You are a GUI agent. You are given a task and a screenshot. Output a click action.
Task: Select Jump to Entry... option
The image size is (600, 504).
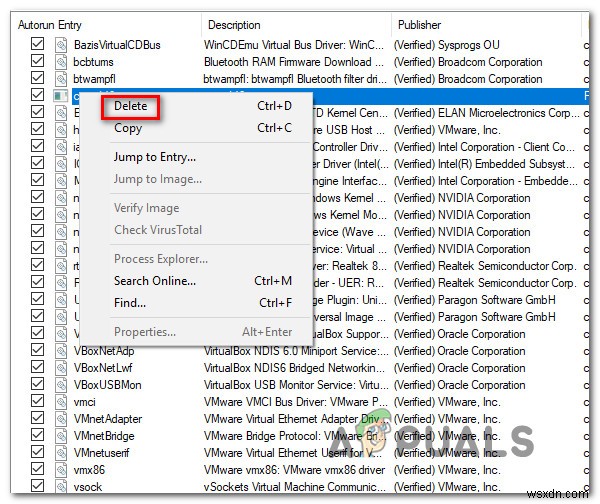(155, 157)
